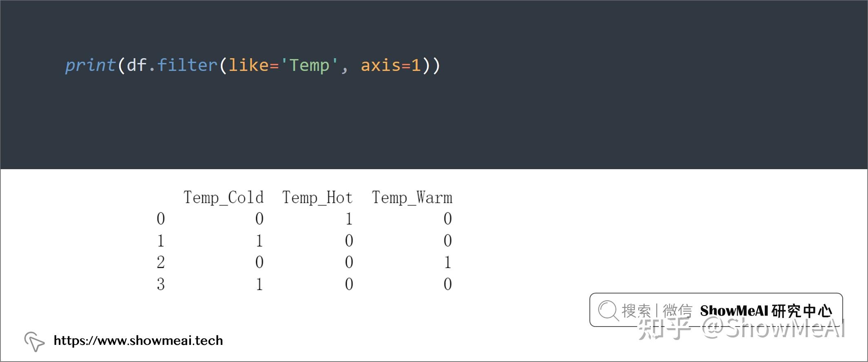The height and width of the screenshot is (362, 868).
Task: Click the Temp_Hot column header
Action: click(x=317, y=198)
